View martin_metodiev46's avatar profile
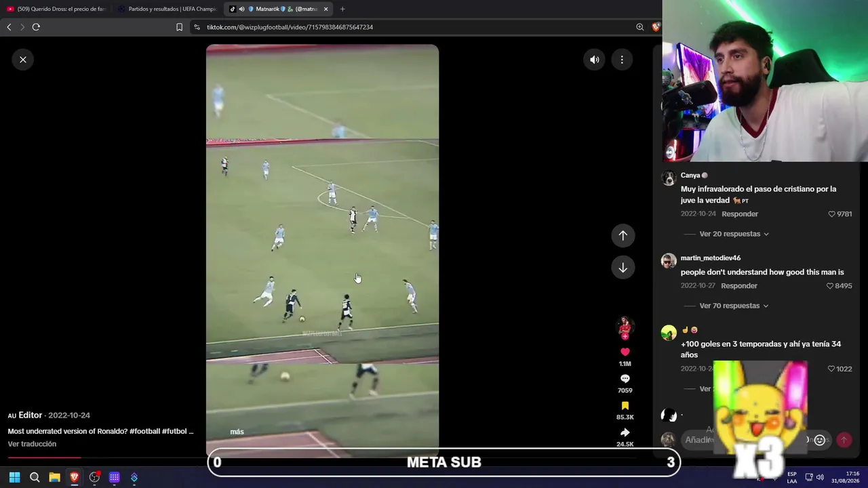 pos(669,261)
